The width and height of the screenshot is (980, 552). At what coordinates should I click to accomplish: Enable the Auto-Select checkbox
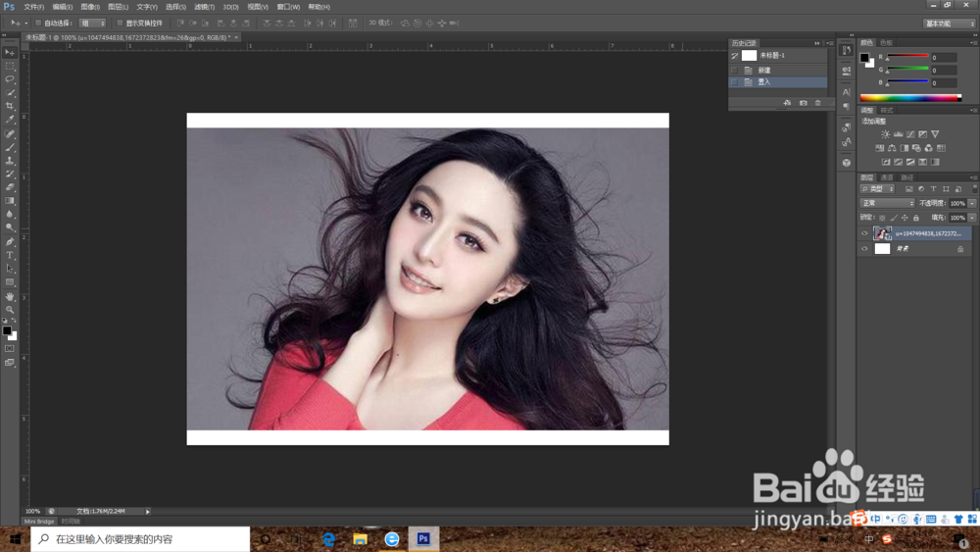pos(38,24)
